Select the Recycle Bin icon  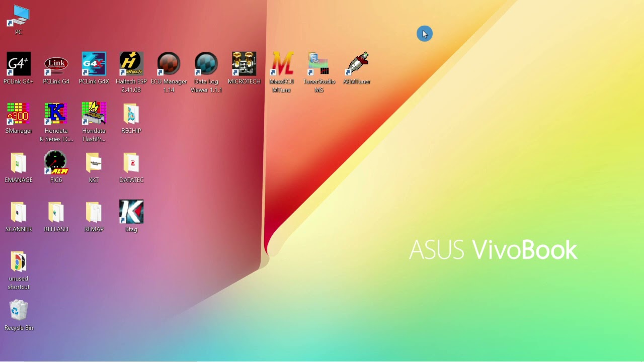[19, 316]
